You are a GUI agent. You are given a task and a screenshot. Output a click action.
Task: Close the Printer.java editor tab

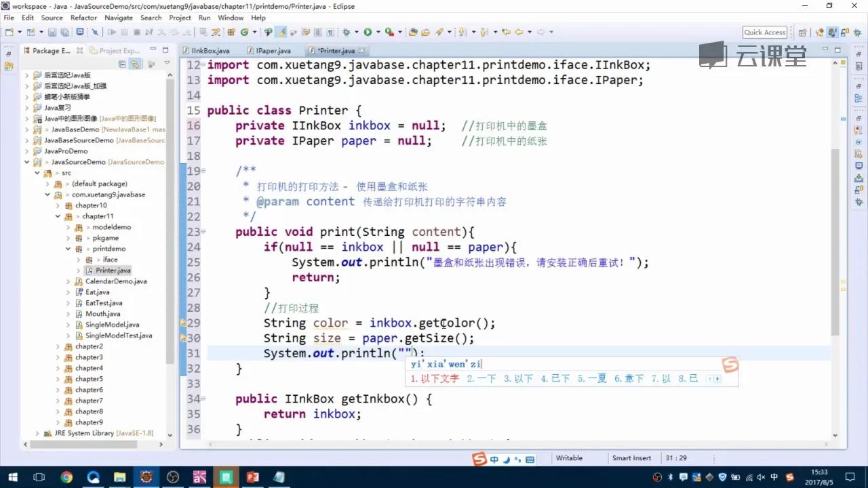[x=362, y=51]
